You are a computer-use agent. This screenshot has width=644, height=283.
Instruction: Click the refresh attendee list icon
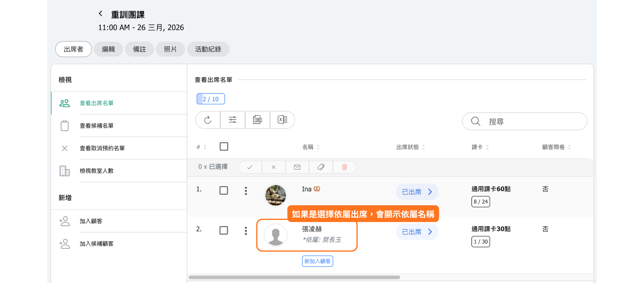coord(208,120)
